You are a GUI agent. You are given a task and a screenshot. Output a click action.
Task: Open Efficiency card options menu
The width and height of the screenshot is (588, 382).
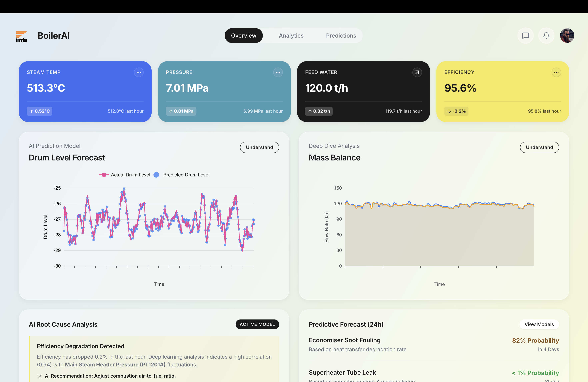(556, 72)
